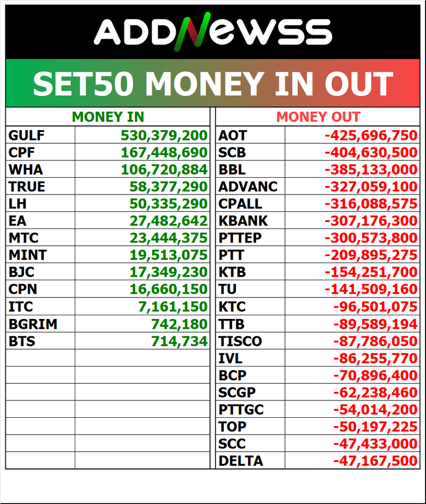This screenshot has height=504, width=426.
Task: Select the SCB value -404,630,500
Action: 371,153
